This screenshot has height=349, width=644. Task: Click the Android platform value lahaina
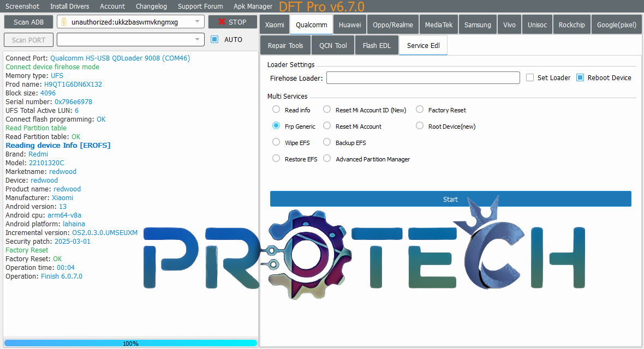pos(74,224)
